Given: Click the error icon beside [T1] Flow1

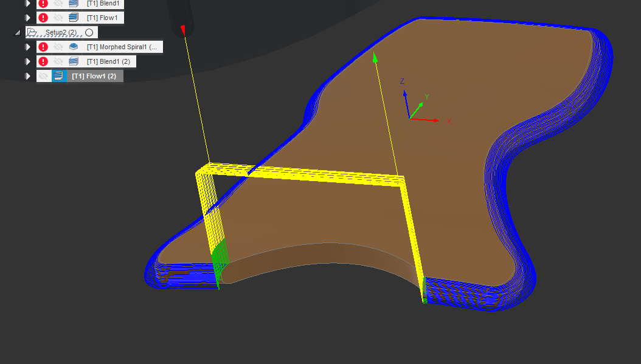Looking at the screenshot, I should point(43,17).
